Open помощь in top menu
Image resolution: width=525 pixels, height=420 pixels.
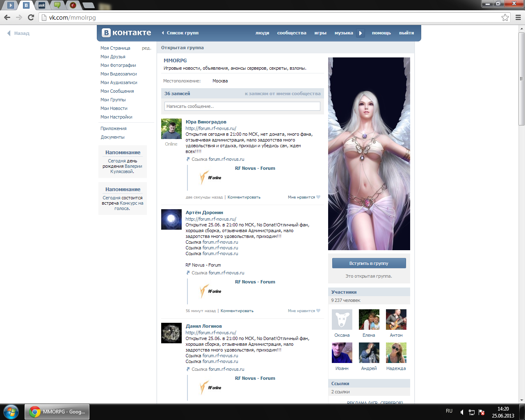(381, 33)
